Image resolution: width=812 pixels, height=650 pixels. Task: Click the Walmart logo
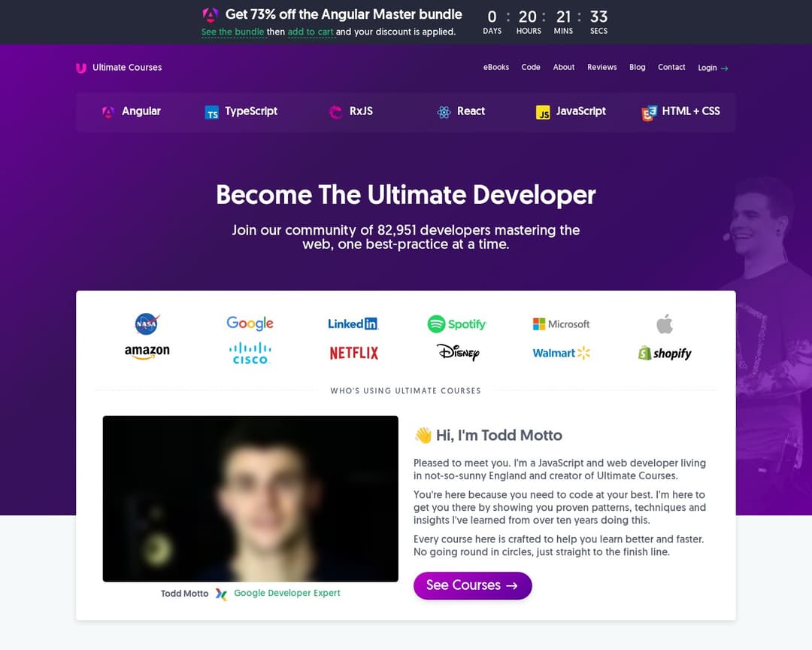point(561,353)
